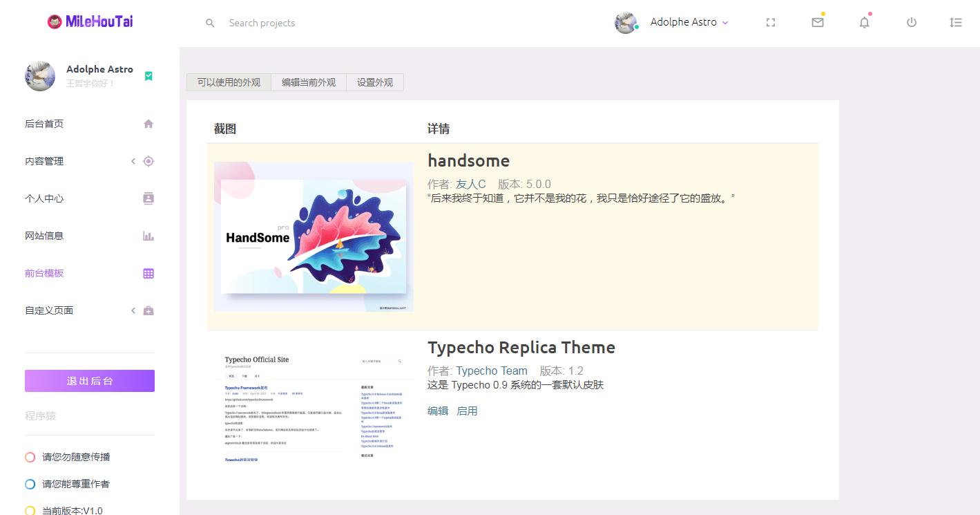Open author link Typecho Team
This screenshot has height=515, width=980.
[492, 371]
